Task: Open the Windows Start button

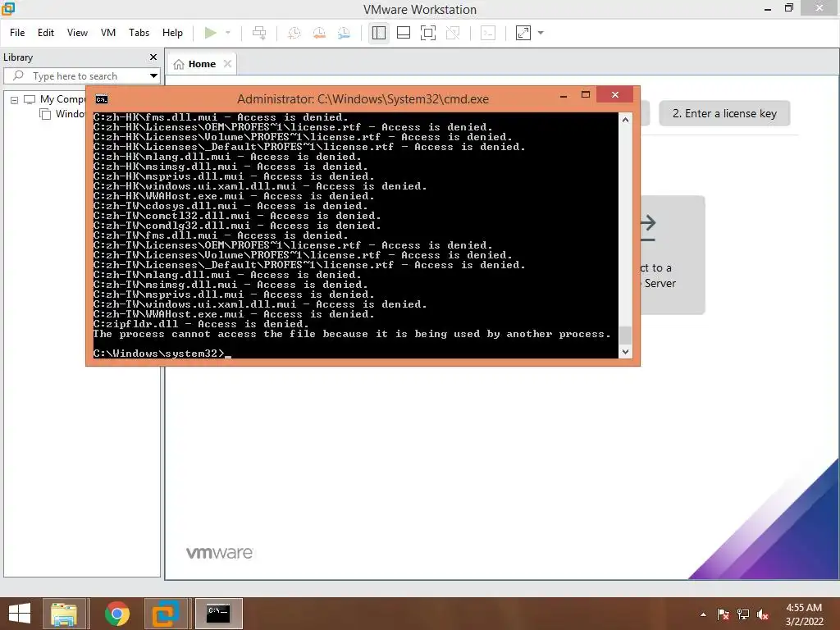Action: [20, 614]
